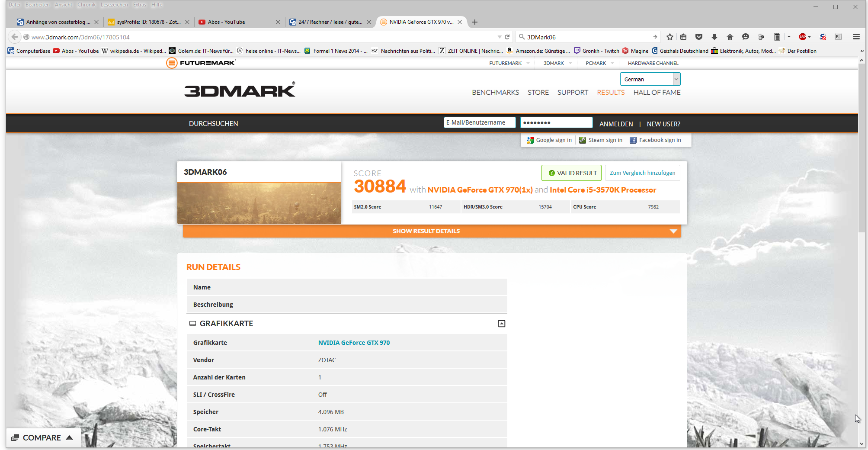Click the DURCHSUCHEN link
Image resolution: width=868 pixels, height=450 pixels.
pos(213,124)
